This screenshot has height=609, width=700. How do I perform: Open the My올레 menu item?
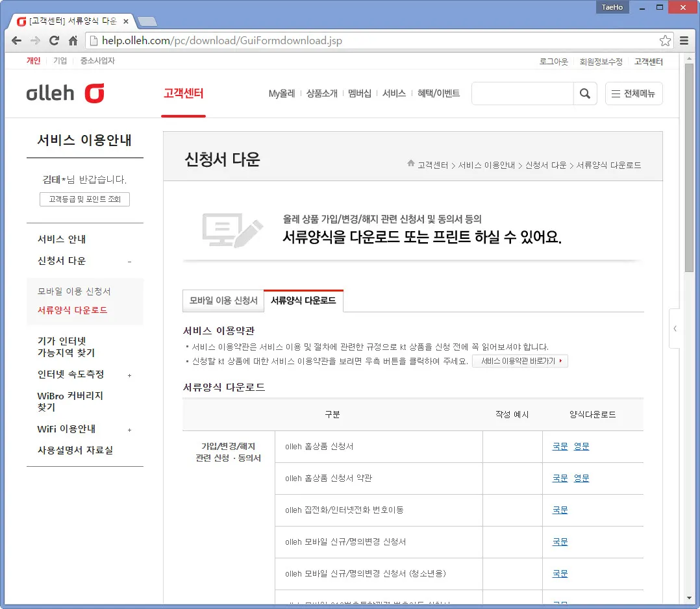point(281,93)
